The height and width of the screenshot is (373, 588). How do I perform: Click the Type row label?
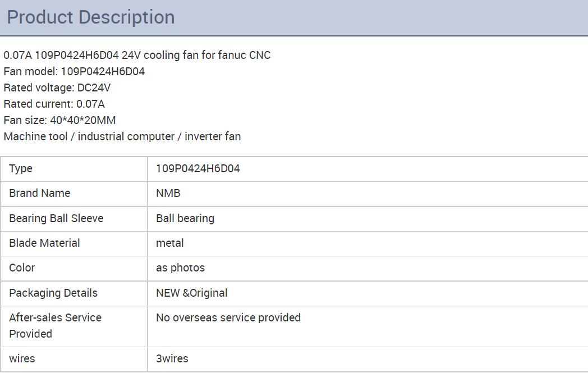click(x=21, y=168)
